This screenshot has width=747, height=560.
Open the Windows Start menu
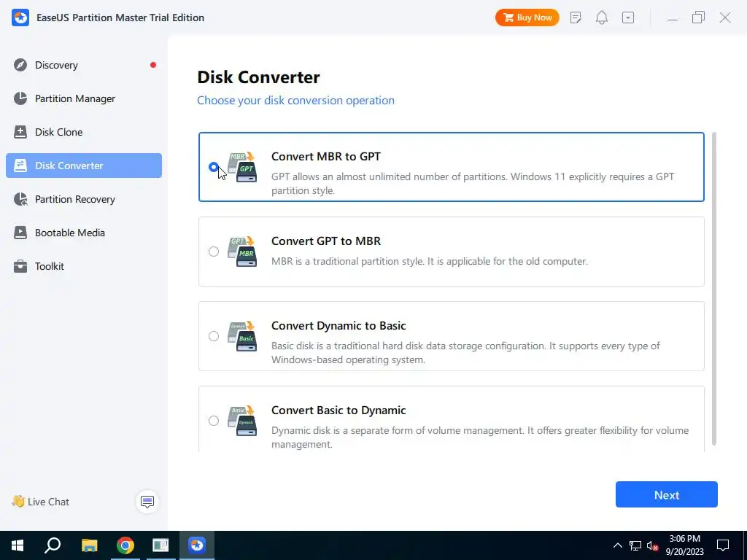tap(18, 545)
